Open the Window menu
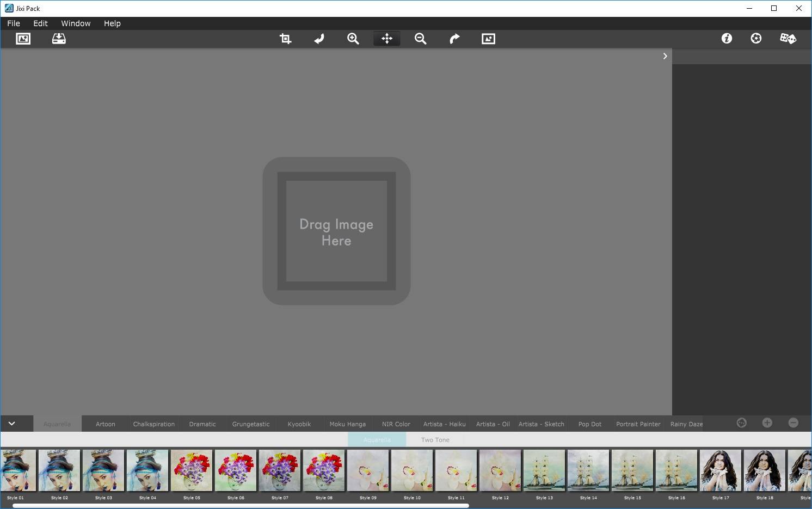 click(76, 23)
